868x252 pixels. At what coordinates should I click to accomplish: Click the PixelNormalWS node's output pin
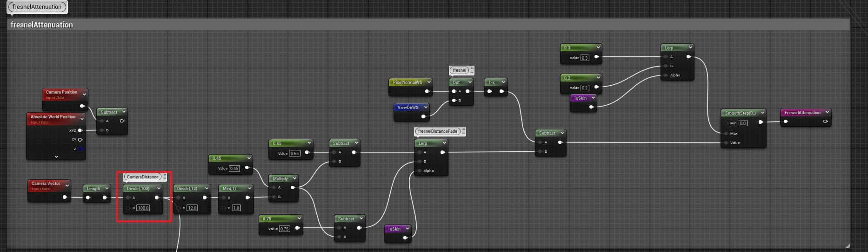point(427,91)
